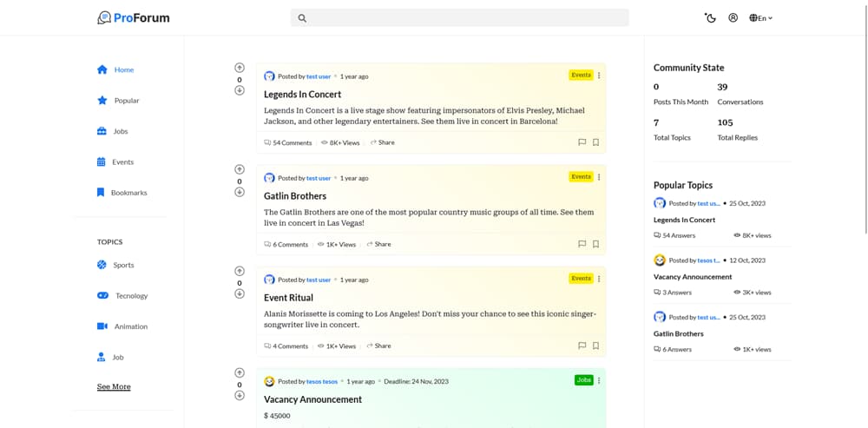Share the Event Ritual post
Screen dimensions: 868x428
coord(378,346)
